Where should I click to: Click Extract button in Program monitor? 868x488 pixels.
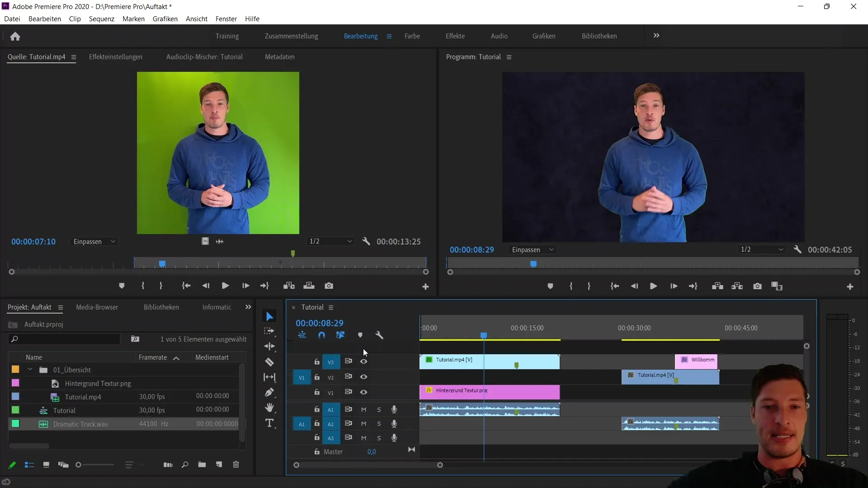click(x=737, y=286)
